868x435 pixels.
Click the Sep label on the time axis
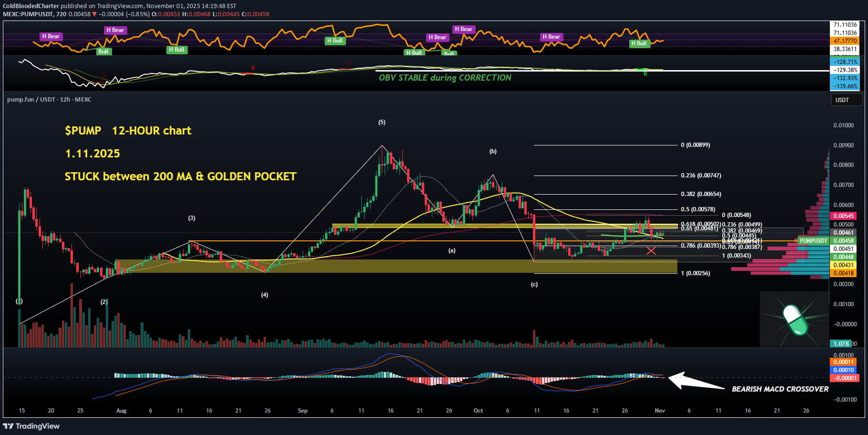click(x=303, y=411)
